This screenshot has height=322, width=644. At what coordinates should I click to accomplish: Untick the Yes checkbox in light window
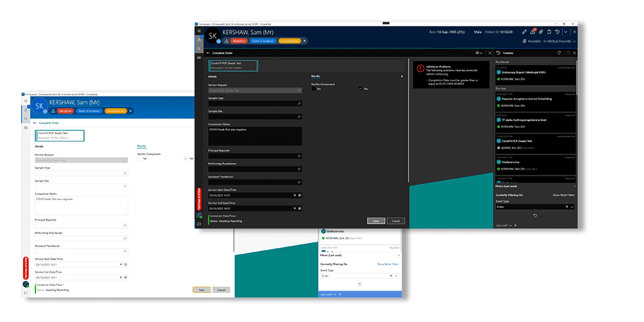pos(186,158)
